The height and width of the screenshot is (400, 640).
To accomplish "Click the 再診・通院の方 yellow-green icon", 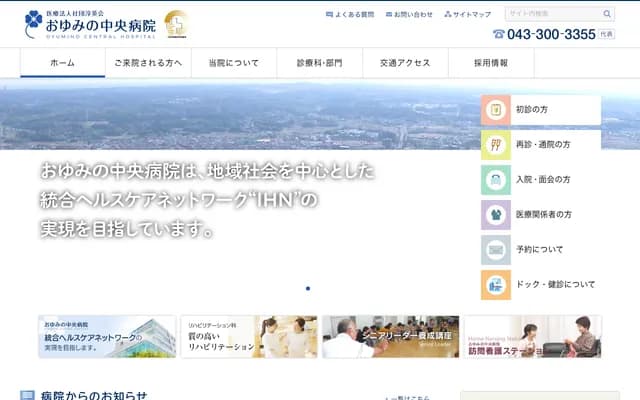I will [x=496, y=145].
